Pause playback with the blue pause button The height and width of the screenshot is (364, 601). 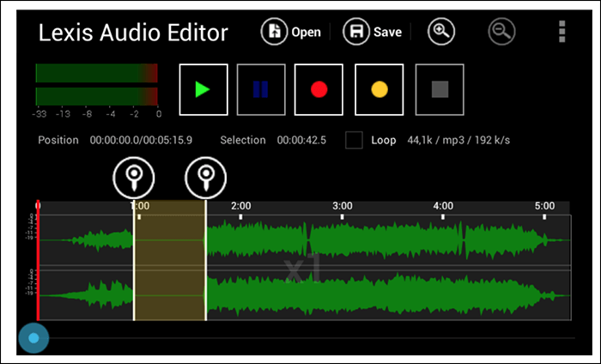pyautogui.click(x=261, y=89)
